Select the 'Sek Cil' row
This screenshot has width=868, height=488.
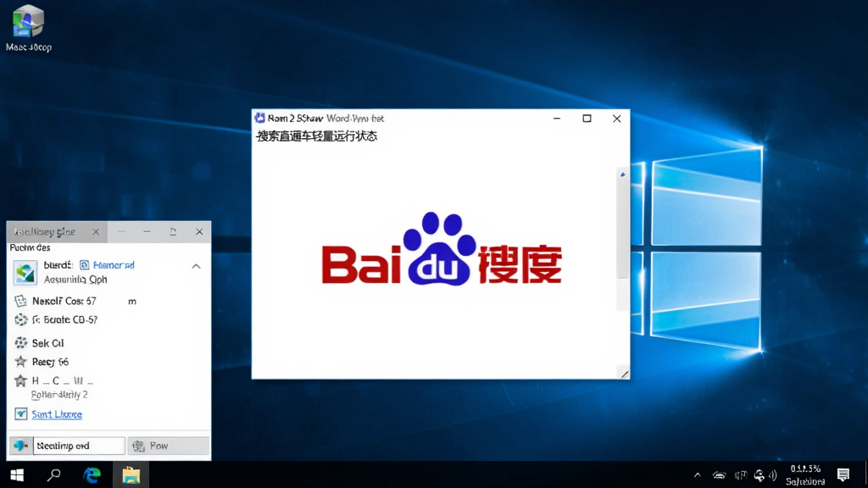point(108,343)
